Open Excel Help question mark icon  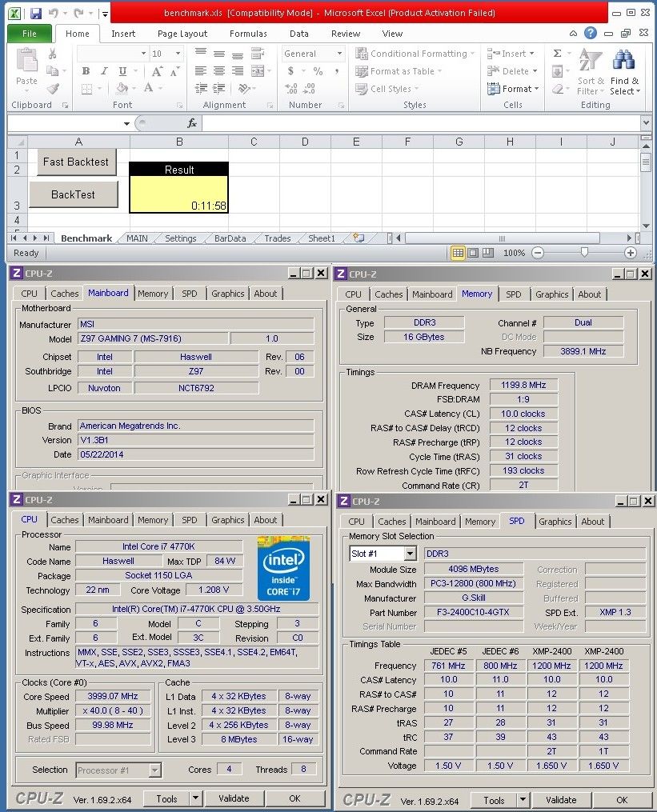(591, 34)
